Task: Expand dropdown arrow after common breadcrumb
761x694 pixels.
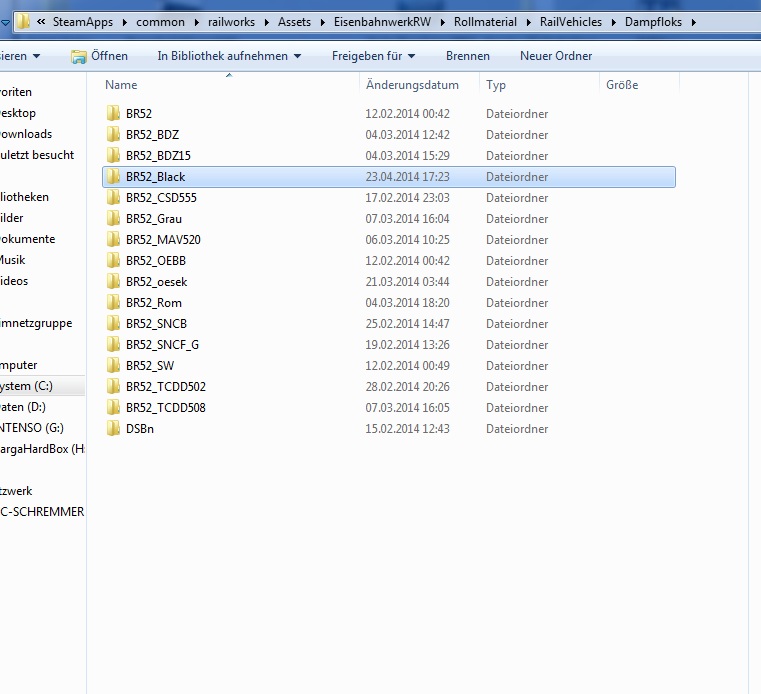Action: 196,22
